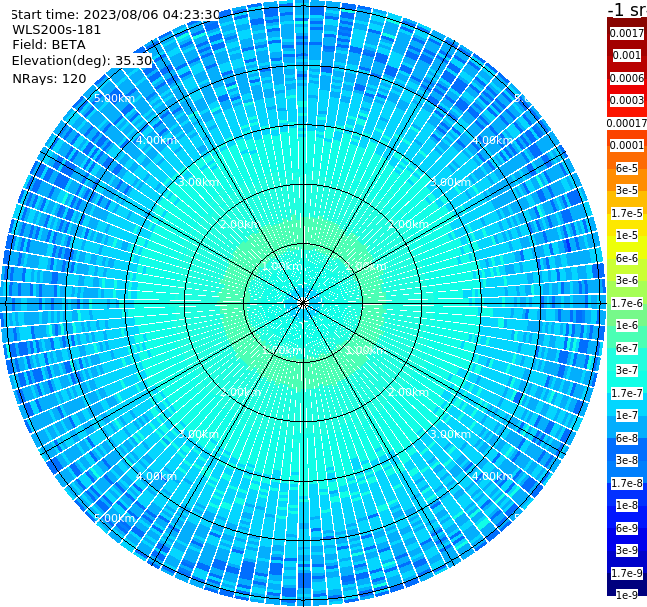Click the 2.00km range label in upper-right quadrant
Image resolution: width=647 pixels, height=607 pixels.
[408, 224]
